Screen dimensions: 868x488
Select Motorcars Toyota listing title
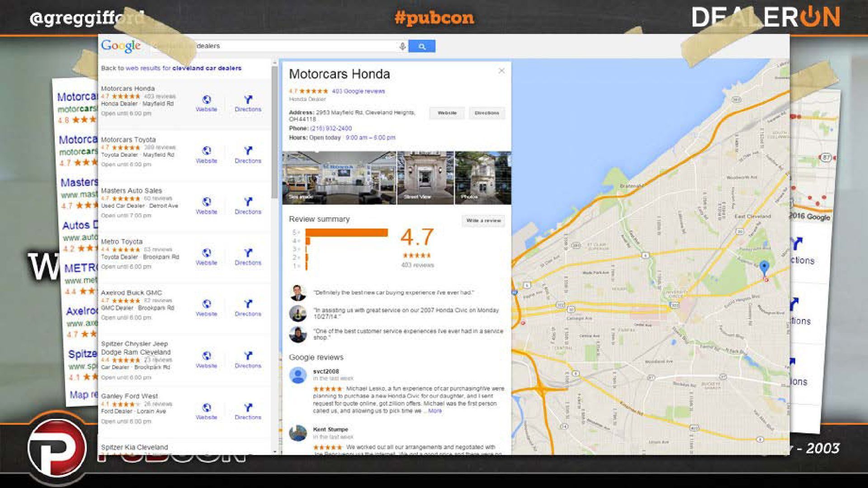click(128, 140)
